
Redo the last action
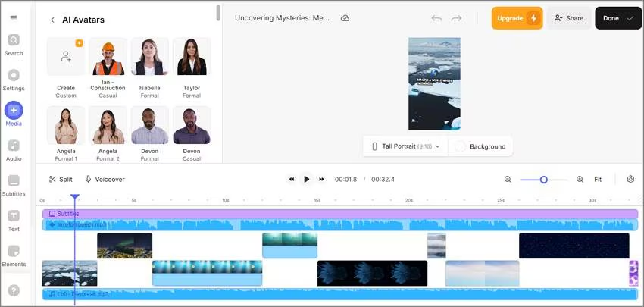pyautogui.click(x=456, y=18)
